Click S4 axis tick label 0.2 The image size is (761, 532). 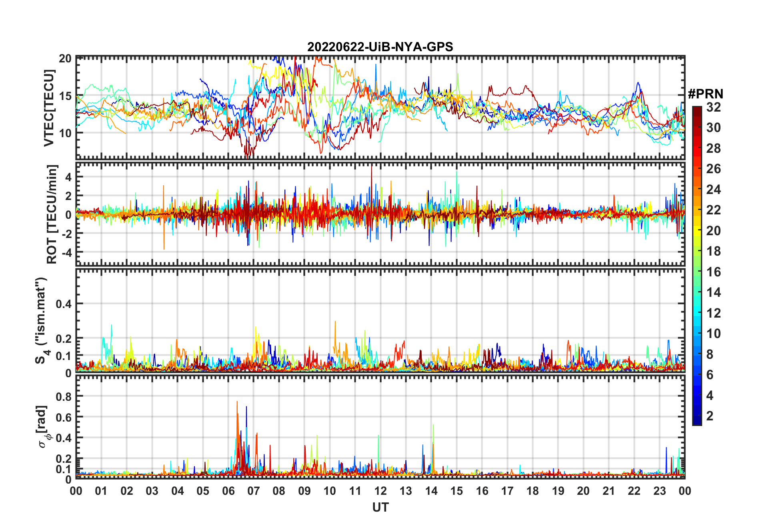click(64, 339)
